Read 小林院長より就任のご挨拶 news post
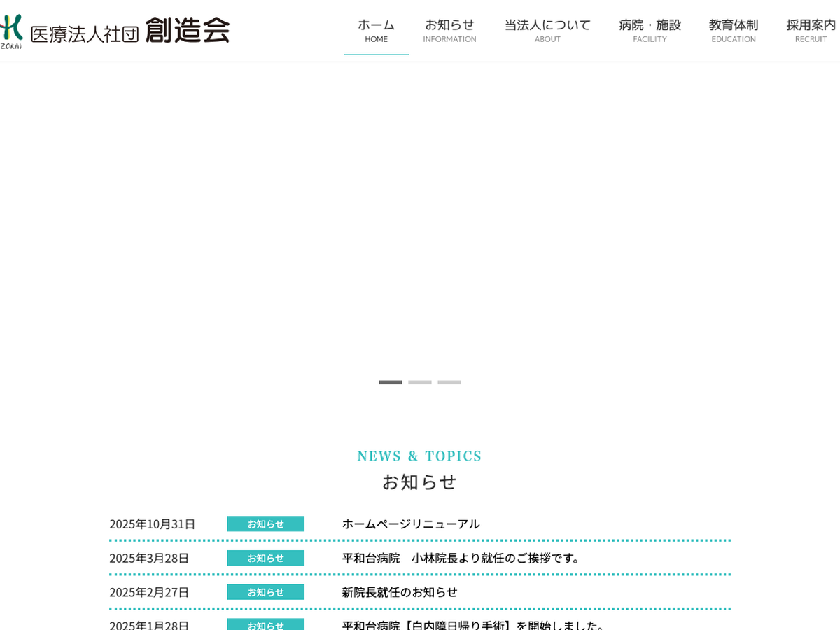The image size is (840, 630). coord(462,558)
